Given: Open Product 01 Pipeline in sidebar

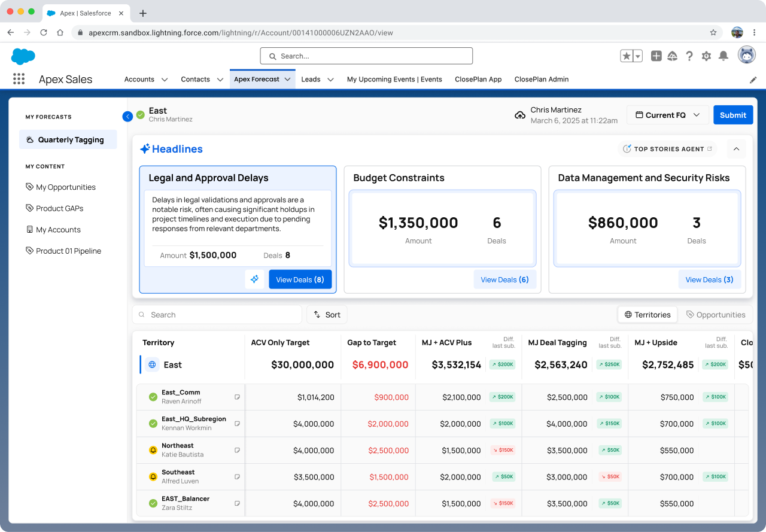Looking at the screenshot, I should coord(63,251).
